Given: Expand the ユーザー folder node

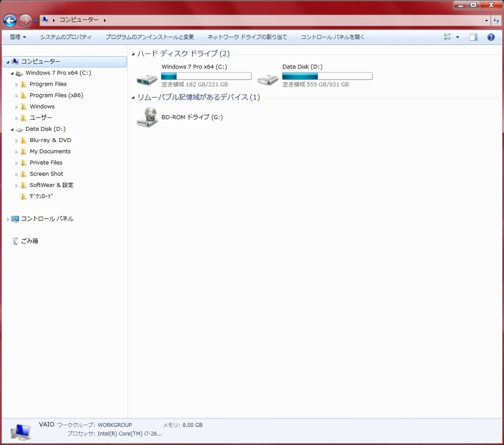Looking at the screenshot, I should pos(16,119).
